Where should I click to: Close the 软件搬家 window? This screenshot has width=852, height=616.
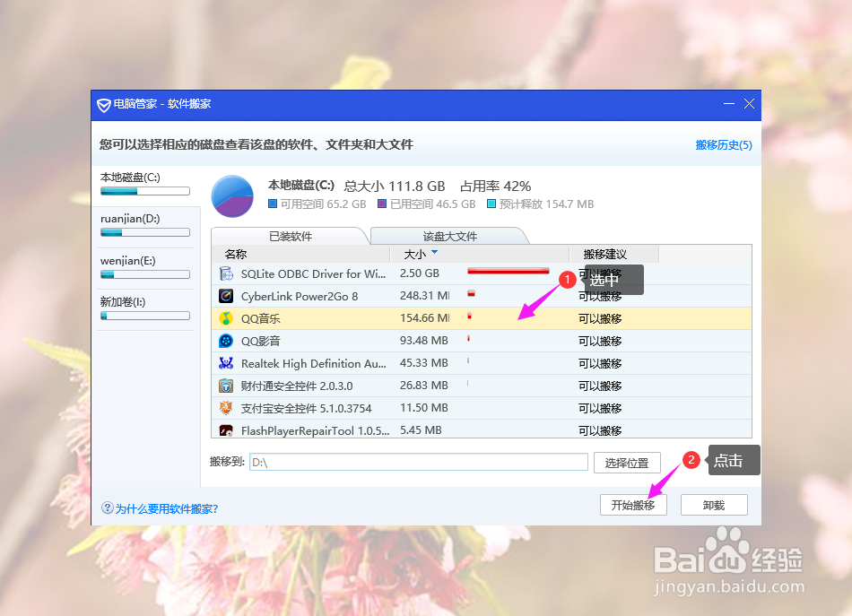click(x=749, y=103)
